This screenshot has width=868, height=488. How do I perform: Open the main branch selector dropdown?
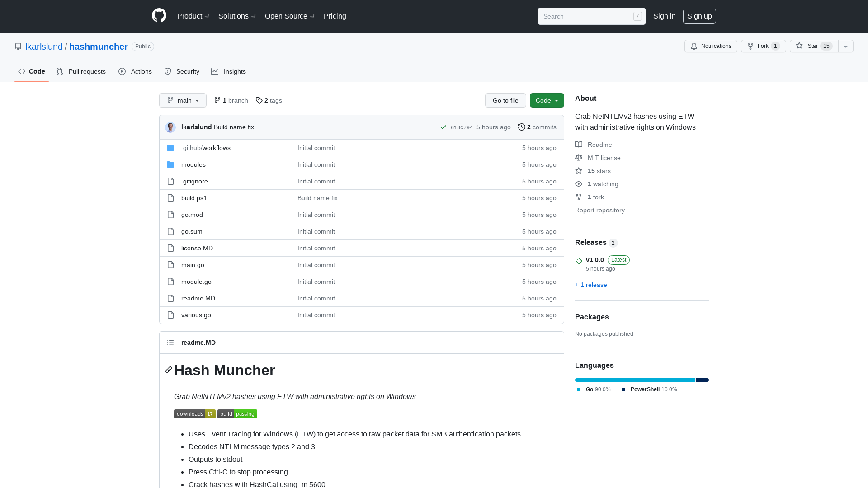183,100
